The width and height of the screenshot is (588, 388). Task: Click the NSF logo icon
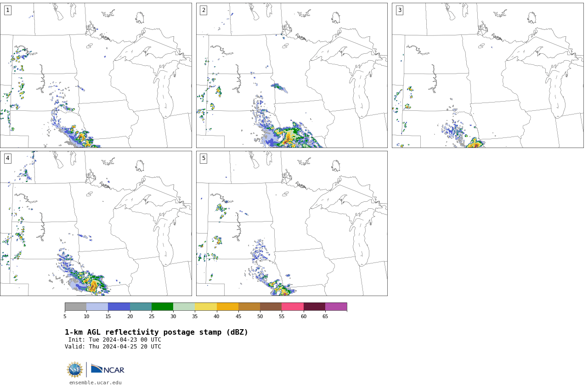point(75,370)
